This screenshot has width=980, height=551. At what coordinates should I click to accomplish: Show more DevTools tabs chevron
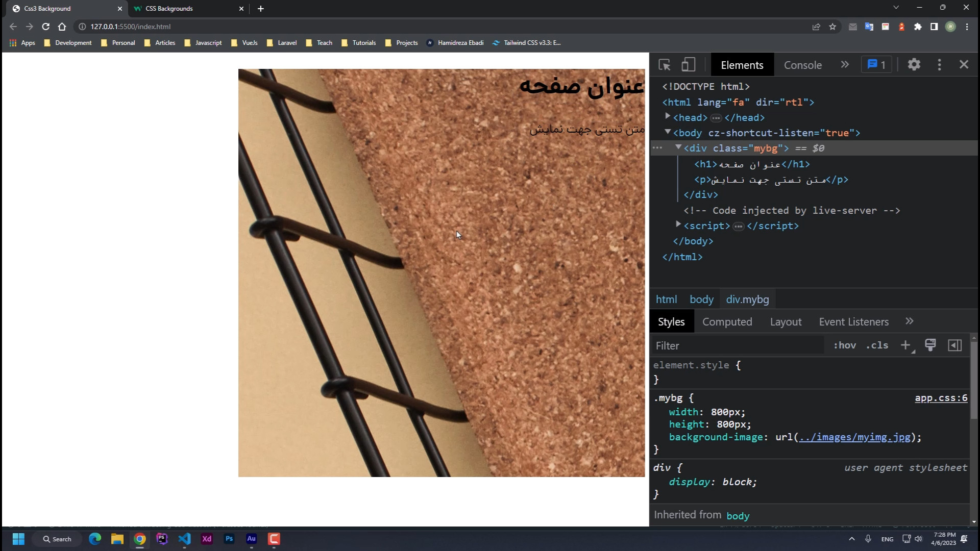point(845,65)
